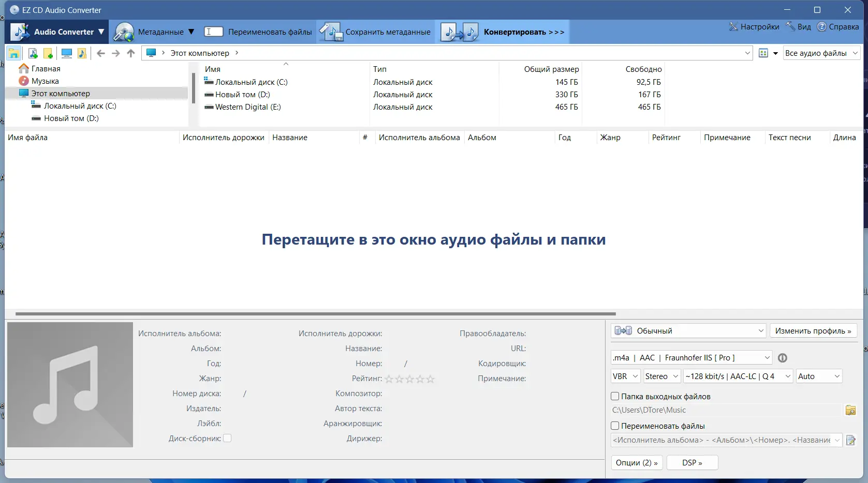Screen dimensions: 868x483
Task: Click the output folder browse icon
Action: point(851,410)
